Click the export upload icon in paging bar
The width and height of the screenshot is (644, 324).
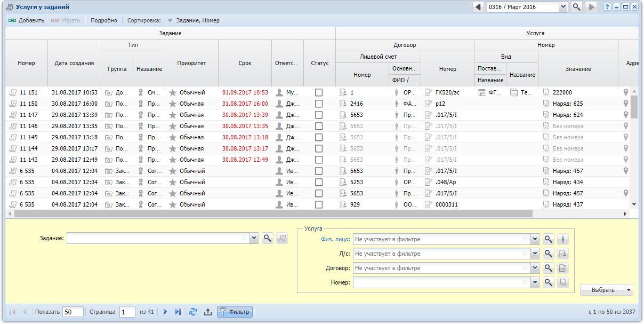[x=208, y=312]
